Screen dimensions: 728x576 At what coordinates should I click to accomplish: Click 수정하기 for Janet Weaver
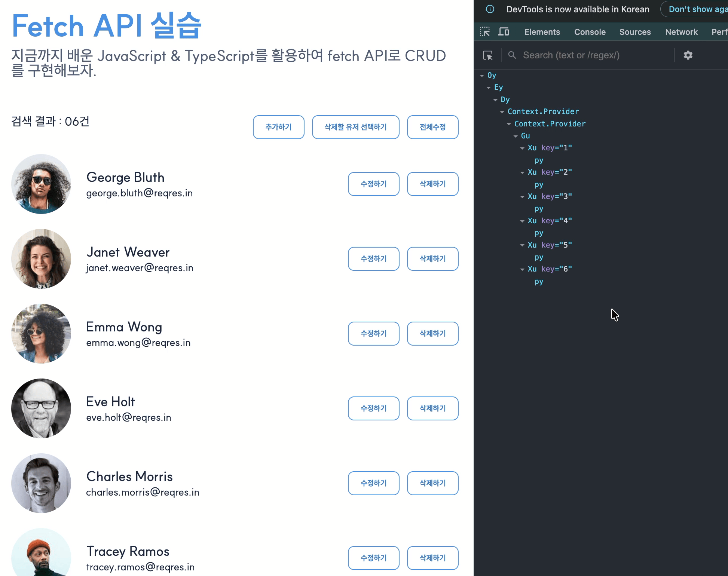[x=373, y=259]
